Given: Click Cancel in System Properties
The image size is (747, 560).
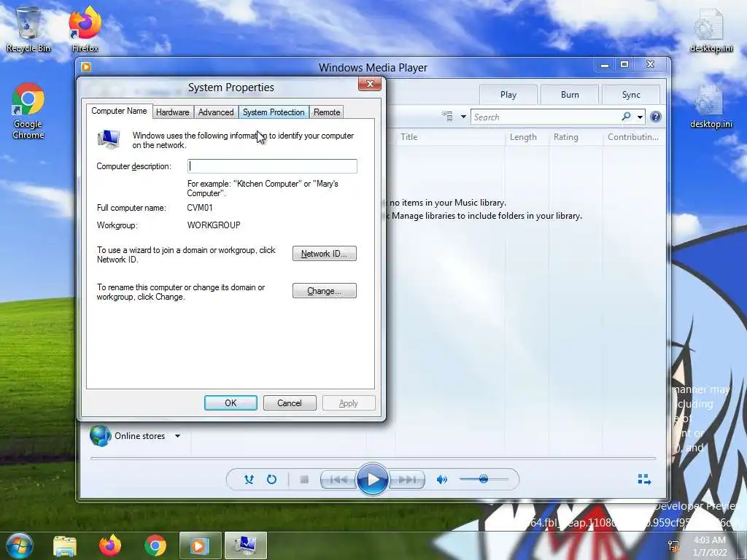Looking at the screenshot, I should click(x=290, y=402).
